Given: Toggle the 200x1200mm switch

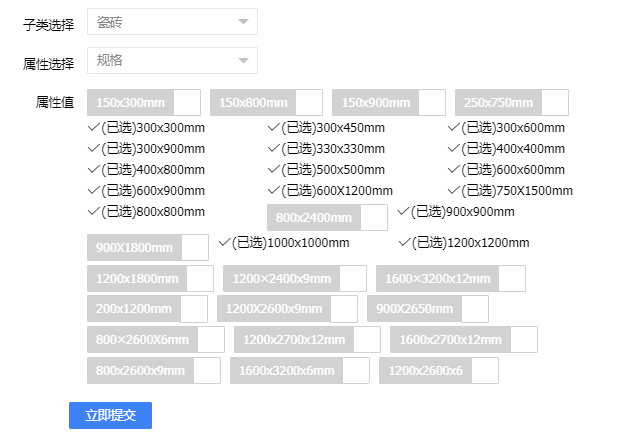Looking at the screenshot, I should 147,309.
